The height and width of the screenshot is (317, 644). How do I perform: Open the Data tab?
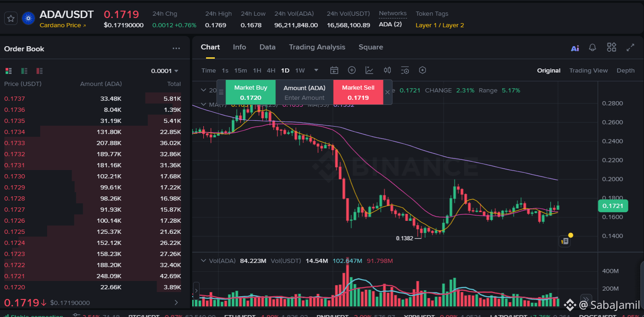(x=267, y=47)
